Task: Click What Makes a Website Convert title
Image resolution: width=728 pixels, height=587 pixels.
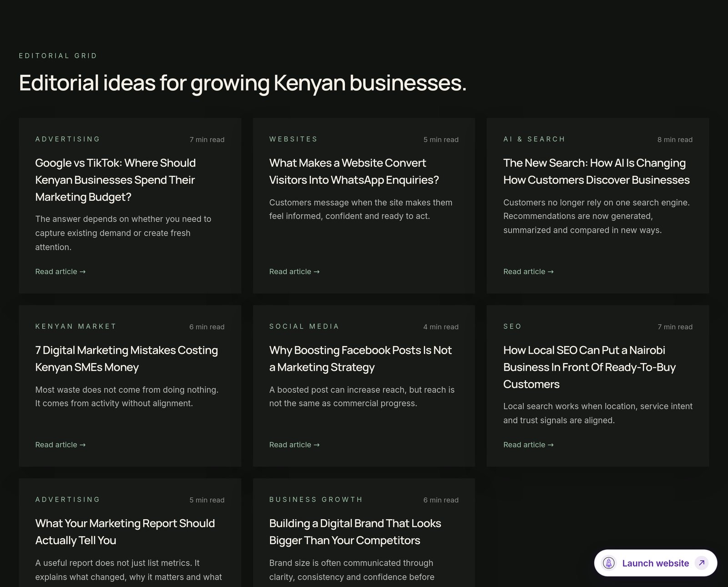Action: 354,171
